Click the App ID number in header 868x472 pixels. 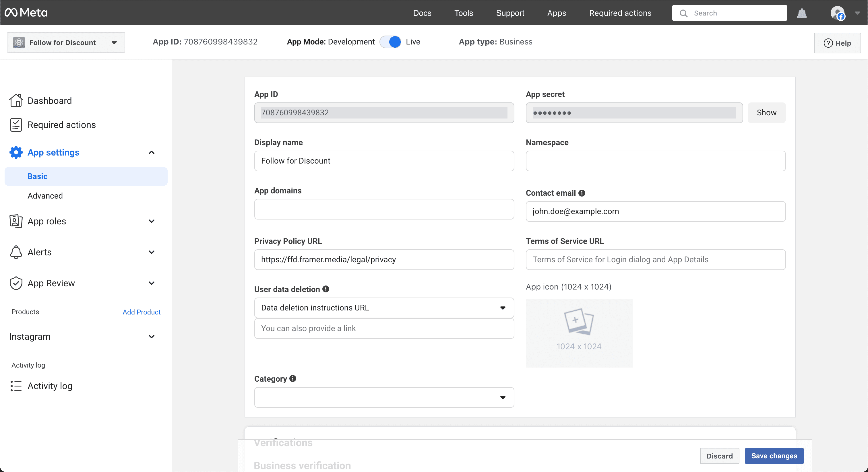pyautogui.click(x=220, y=42)
